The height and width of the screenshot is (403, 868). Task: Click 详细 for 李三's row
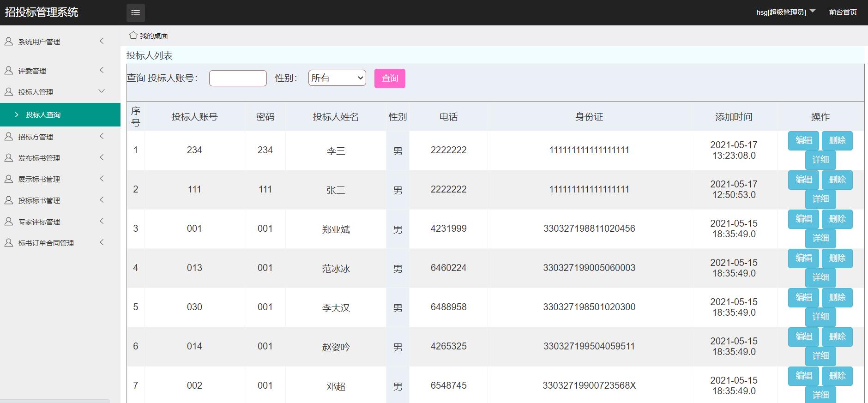point(820,160)
